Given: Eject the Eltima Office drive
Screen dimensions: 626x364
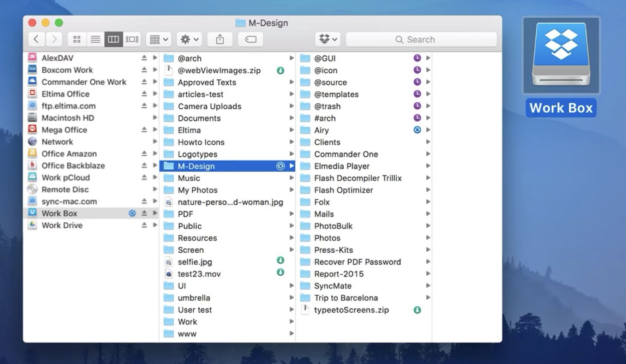Looking at the screenshot, I should click(x=144, y=94).
